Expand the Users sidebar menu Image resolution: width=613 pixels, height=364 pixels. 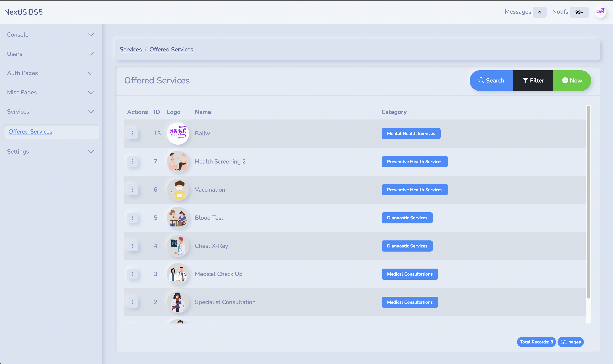pyautogui.click(x=91, y=54)
